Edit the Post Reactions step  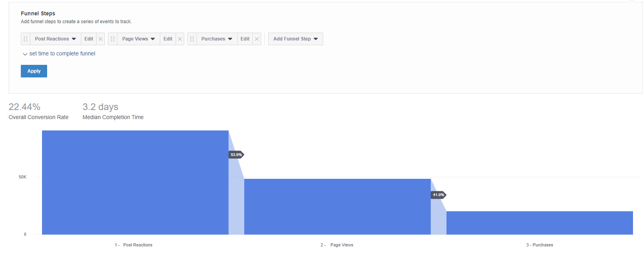[x=89, y=39]
